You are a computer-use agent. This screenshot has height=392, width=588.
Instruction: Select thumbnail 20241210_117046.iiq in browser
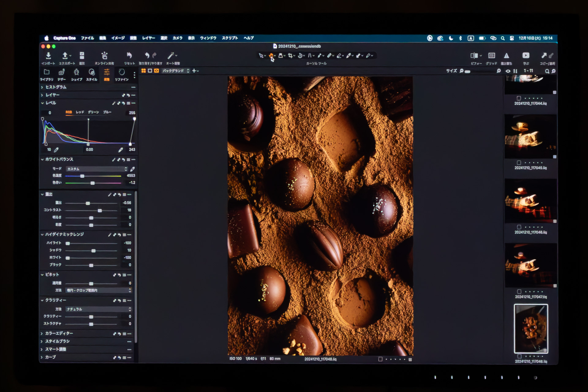[530, 201]
